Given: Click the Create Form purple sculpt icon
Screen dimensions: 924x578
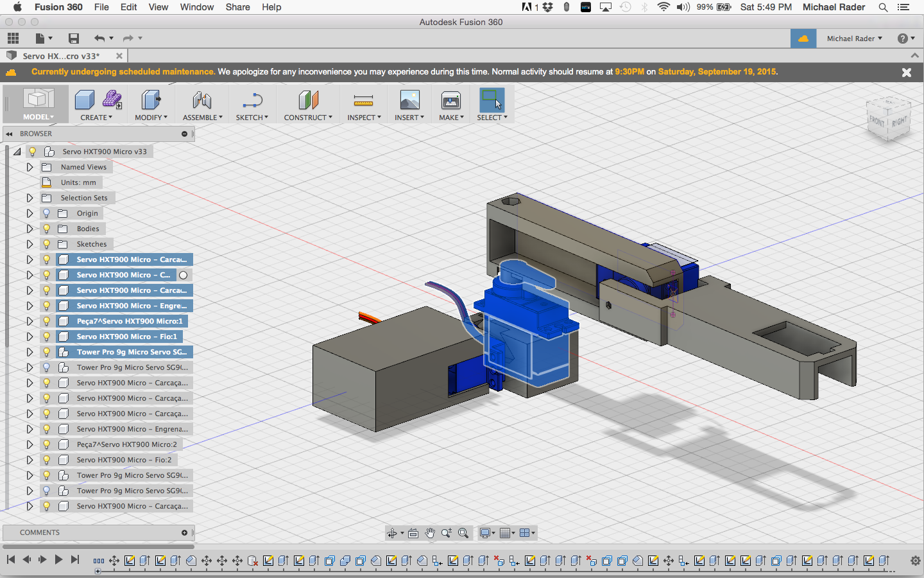Looking at the screenshot, I should [112, 100].
